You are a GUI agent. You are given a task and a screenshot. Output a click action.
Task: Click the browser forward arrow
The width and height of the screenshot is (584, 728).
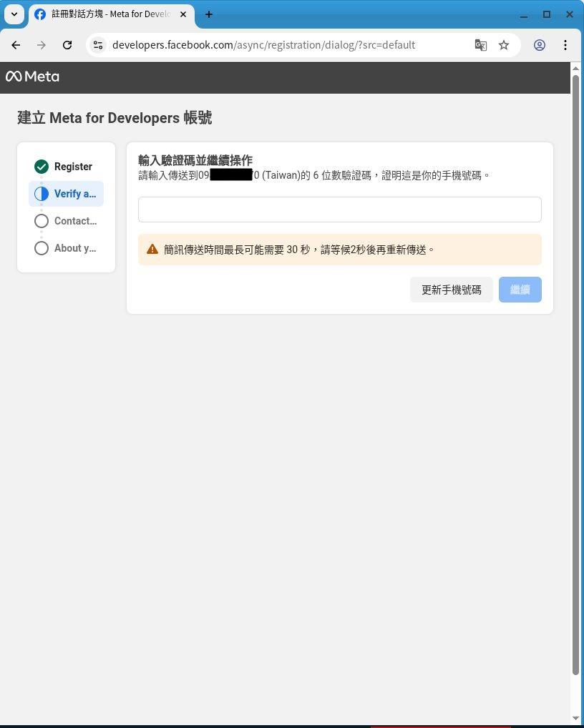tap(42, 45)
